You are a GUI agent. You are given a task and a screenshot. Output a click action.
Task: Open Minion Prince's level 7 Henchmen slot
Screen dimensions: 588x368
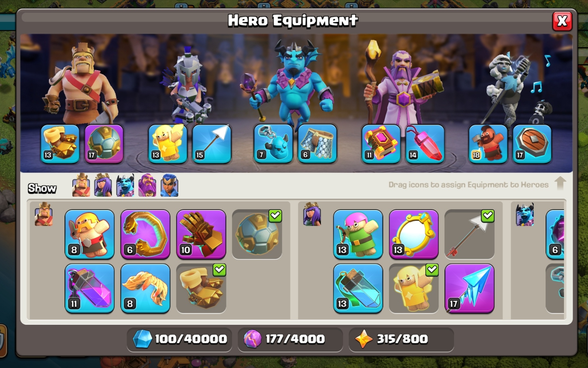[273, 144]
